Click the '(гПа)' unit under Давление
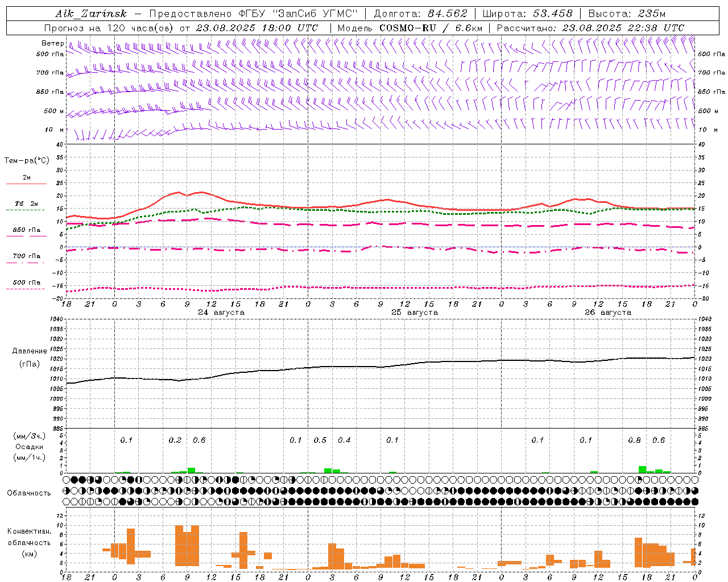Image resolution: width=728 pixels, height=582 pixels. coord(30,364)
